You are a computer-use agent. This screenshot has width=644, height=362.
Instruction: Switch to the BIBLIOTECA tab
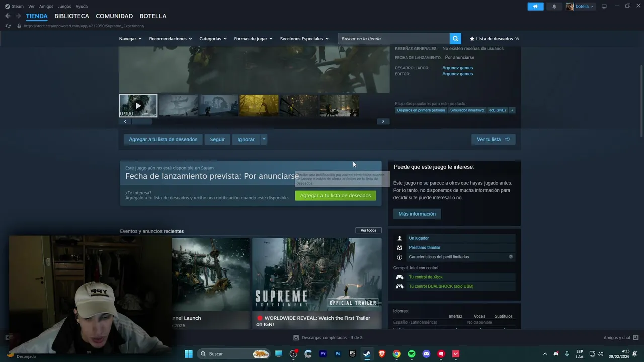pos(72,16)
